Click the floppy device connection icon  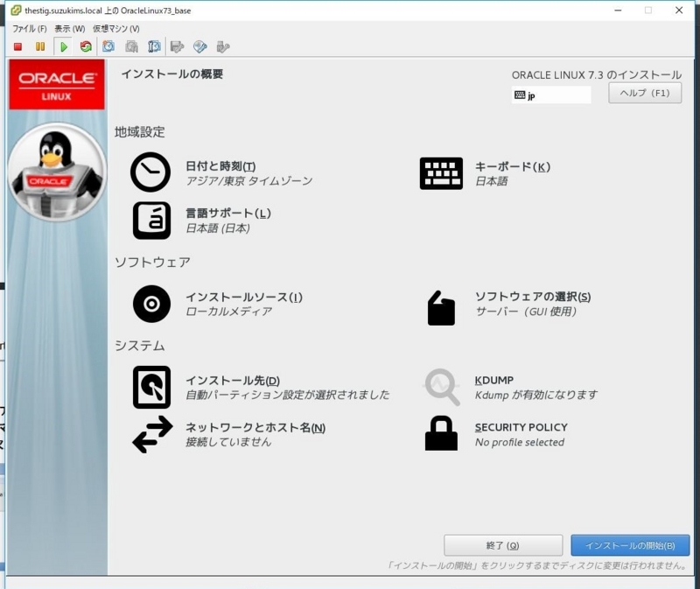[x=178, y=46]
